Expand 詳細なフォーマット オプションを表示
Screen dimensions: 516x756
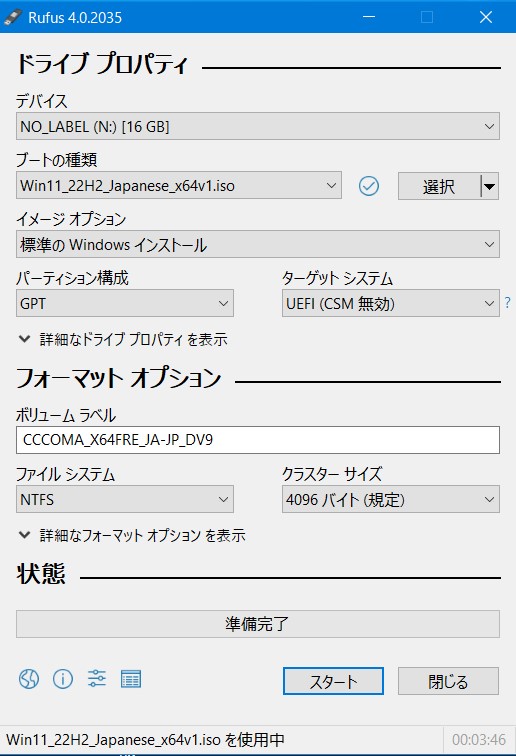[x=132, y=535]
